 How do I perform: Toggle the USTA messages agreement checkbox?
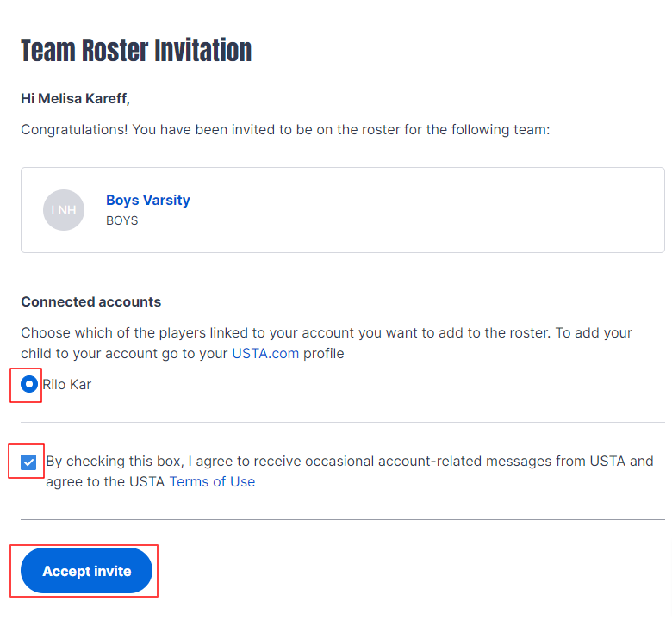click(x=28, y=462)
